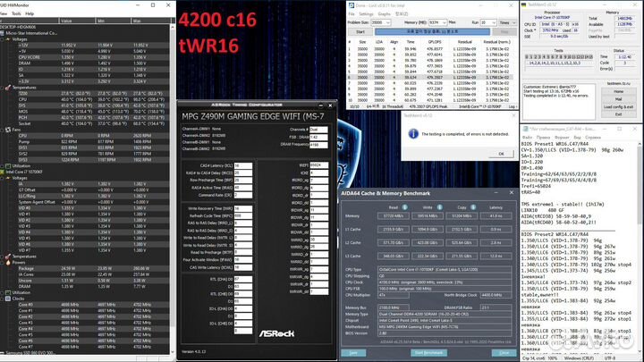This screenshot has height=362, width=644.
Task: Click chip icon beside Intel Core i7 10700KF
Action: 3,172
